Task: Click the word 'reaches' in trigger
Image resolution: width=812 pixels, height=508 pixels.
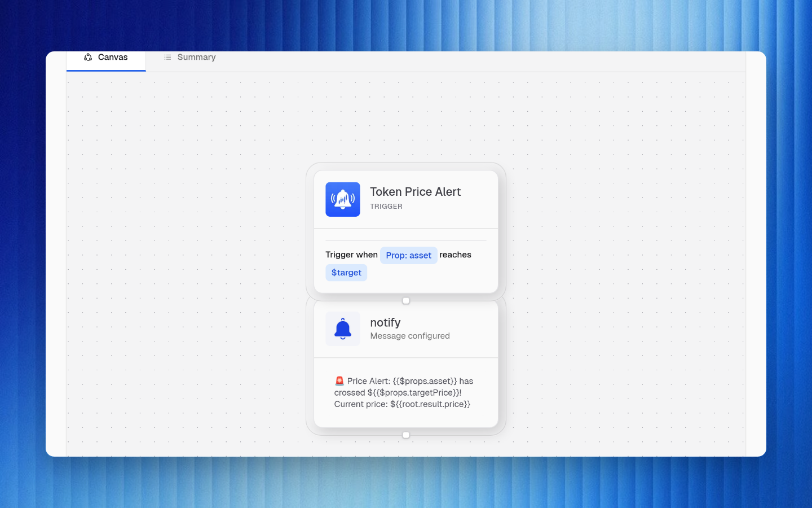Action: pyautogui.click(x=456, y=255)
